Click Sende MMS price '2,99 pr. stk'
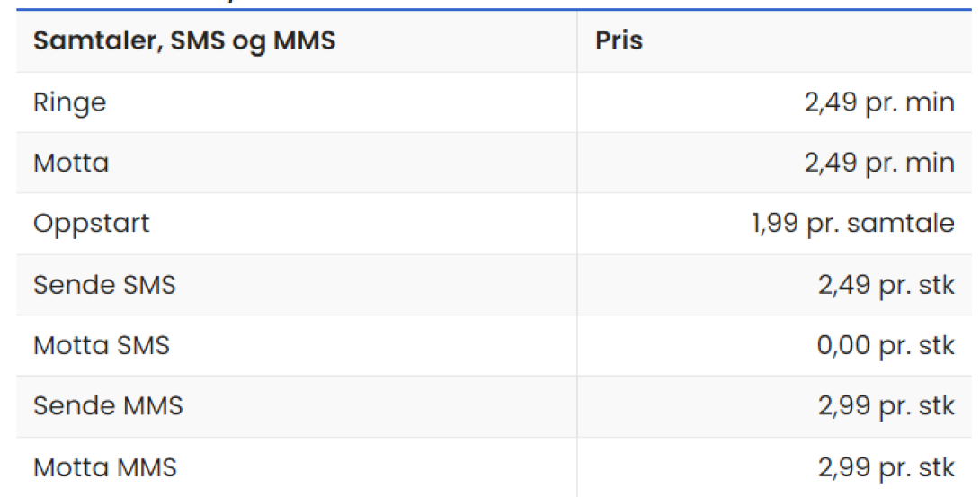This screenshot has height=497, width=980. [x=886, y=406]
